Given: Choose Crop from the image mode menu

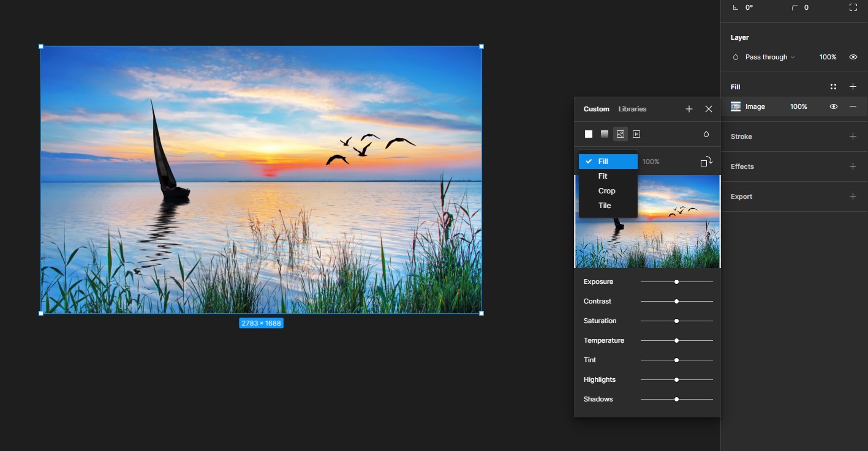Looking at the screenshot, I should [606, 191].
